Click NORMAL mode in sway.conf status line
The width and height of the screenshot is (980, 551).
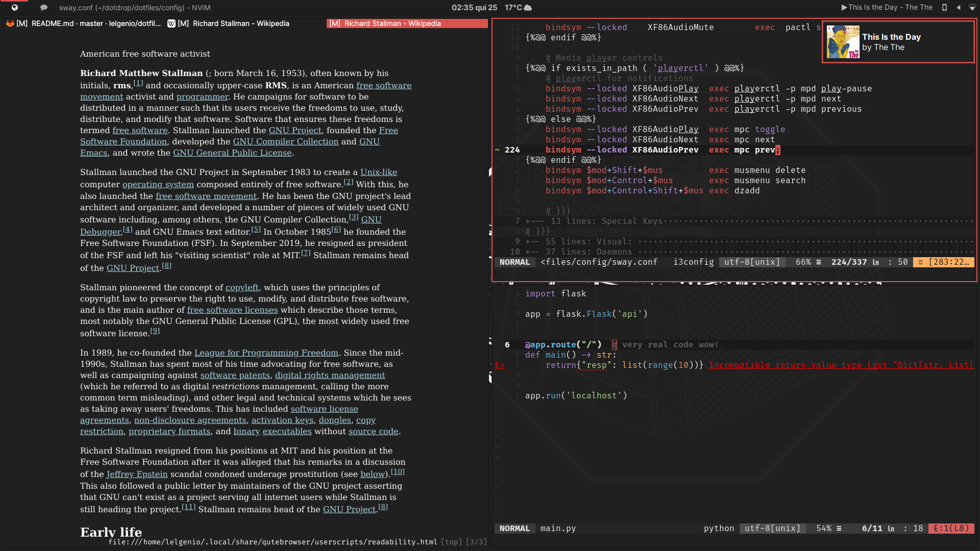514,262
